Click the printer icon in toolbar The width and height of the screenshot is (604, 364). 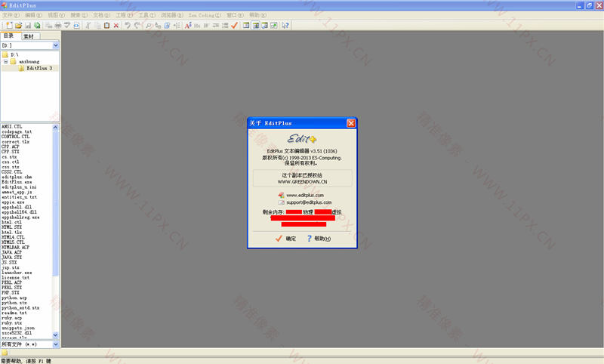coord(58,26)
